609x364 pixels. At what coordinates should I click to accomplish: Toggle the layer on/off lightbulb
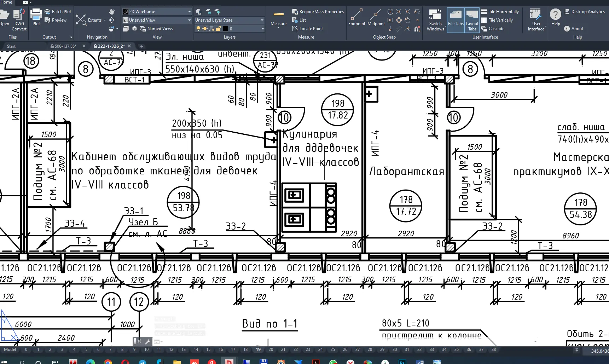[198, 29]
